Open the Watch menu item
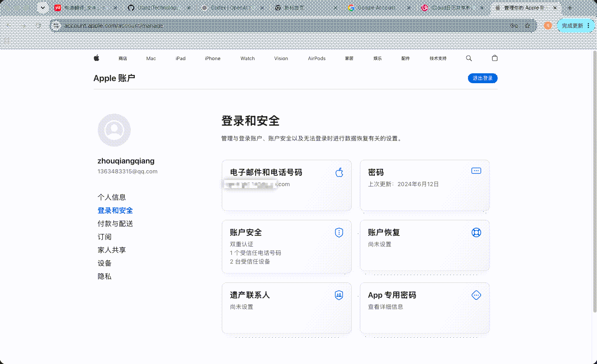The image size is (597, 364). tap(248, 58)
